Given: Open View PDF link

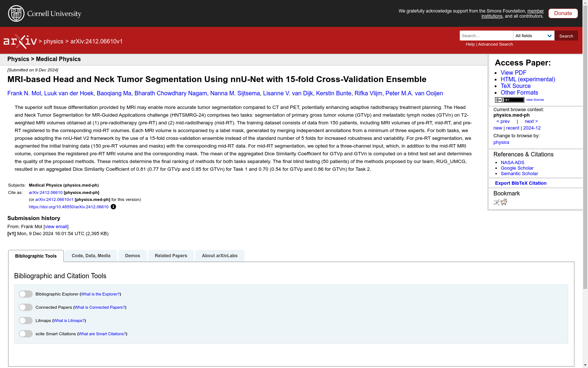Looking at the screenshot, I should click(513, 73).
